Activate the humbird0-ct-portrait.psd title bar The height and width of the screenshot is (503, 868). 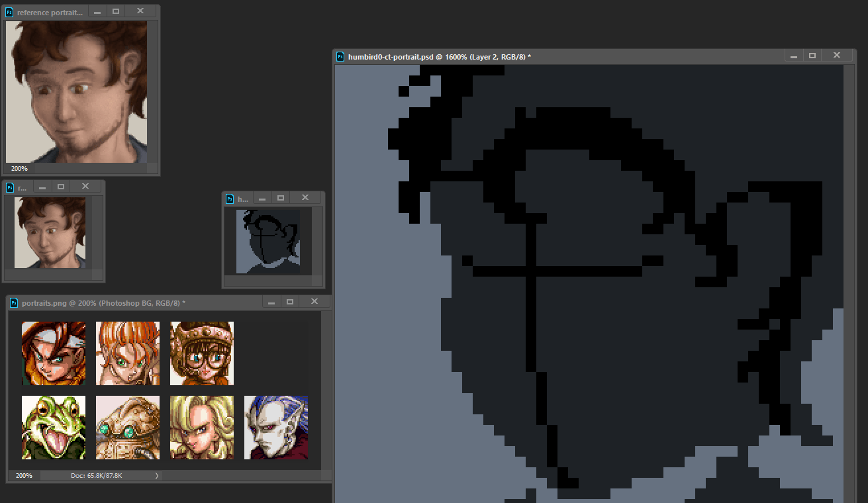coord(596,57)
